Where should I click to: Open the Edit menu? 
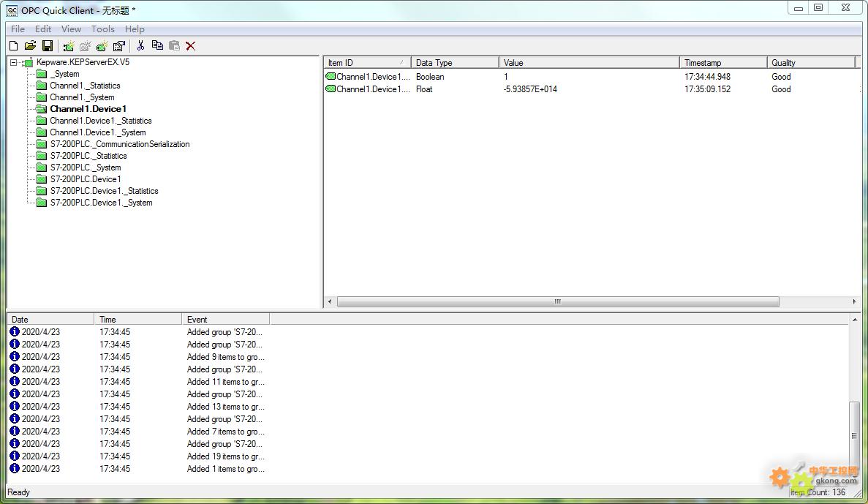42,29
